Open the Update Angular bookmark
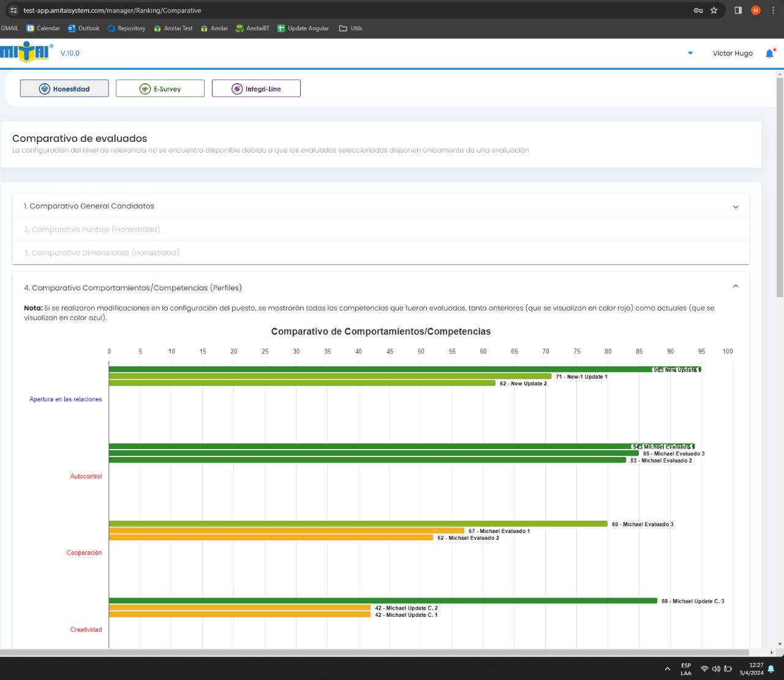Image resolution: width=784 pixels, height=680 pixels. click(303, 28)
